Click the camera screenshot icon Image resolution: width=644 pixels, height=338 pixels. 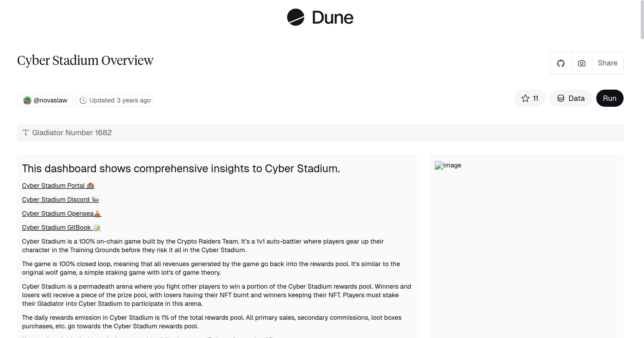581,63
